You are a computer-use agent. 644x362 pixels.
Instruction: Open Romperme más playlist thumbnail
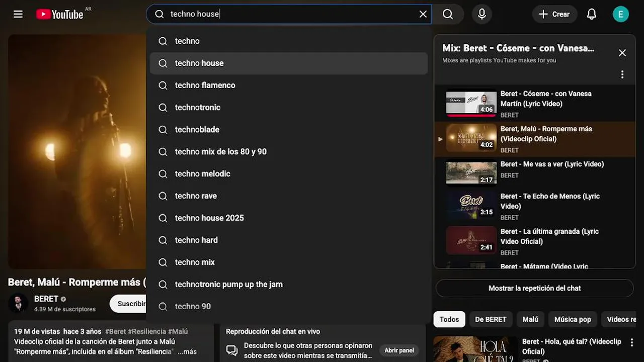point(471,138)
